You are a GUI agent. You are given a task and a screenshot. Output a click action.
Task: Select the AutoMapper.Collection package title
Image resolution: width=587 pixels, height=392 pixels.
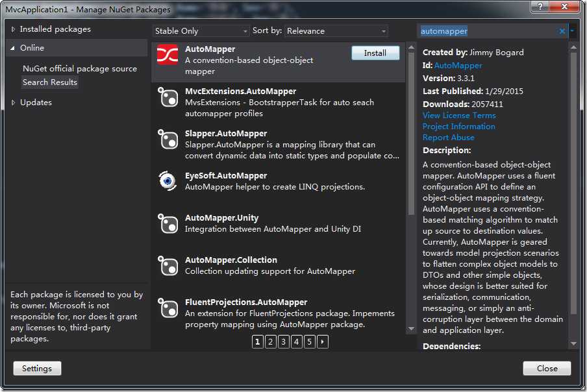click(231, 260)
